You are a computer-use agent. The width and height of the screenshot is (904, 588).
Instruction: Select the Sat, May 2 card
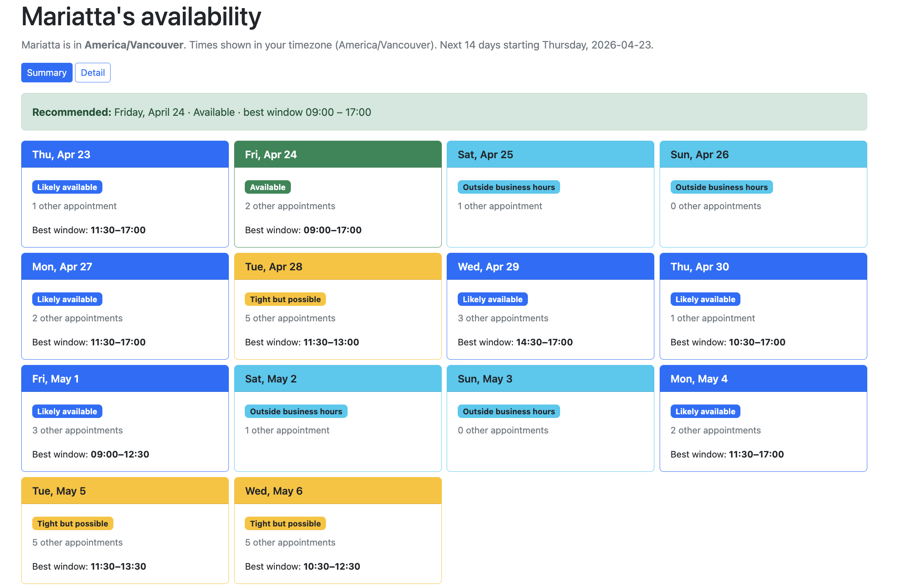[337, 418]
